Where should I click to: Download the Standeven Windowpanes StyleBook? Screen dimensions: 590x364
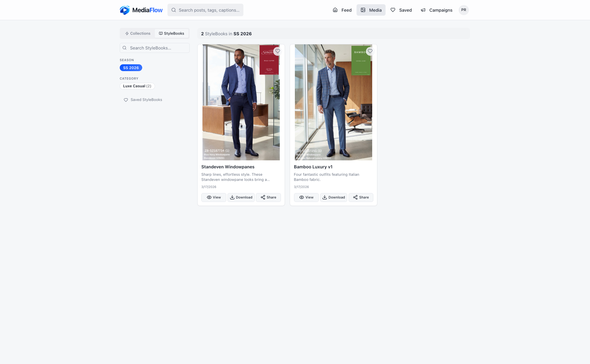pyautogui.click(x=241, y=197)
